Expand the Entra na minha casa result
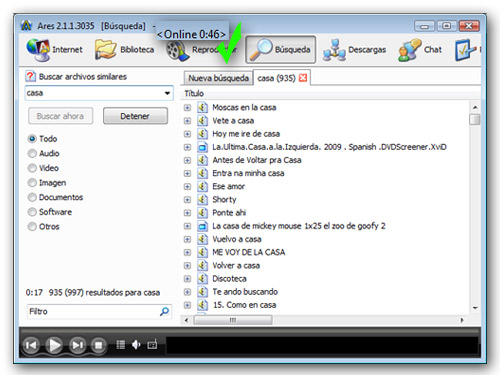Screen dimensions: 500x375 [187, 173]
